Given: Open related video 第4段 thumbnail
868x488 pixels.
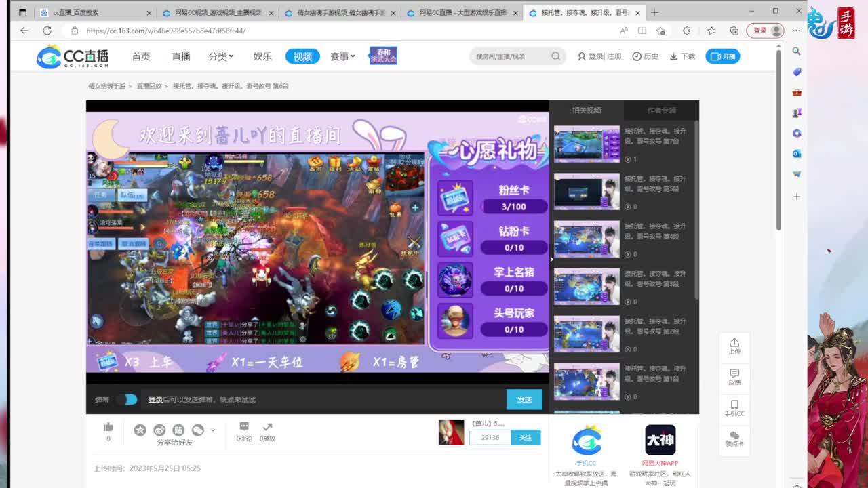Looking at the screenshot, I should (587, 239).
